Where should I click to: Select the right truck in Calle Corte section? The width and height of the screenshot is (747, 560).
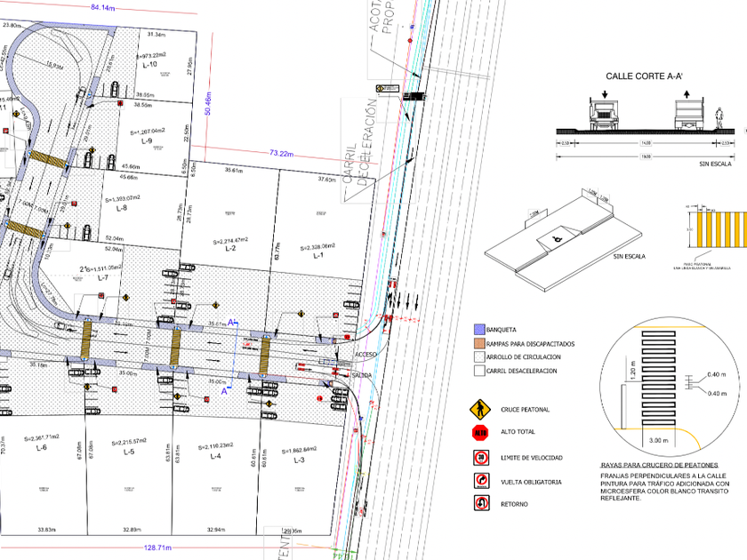click(689, 115)
